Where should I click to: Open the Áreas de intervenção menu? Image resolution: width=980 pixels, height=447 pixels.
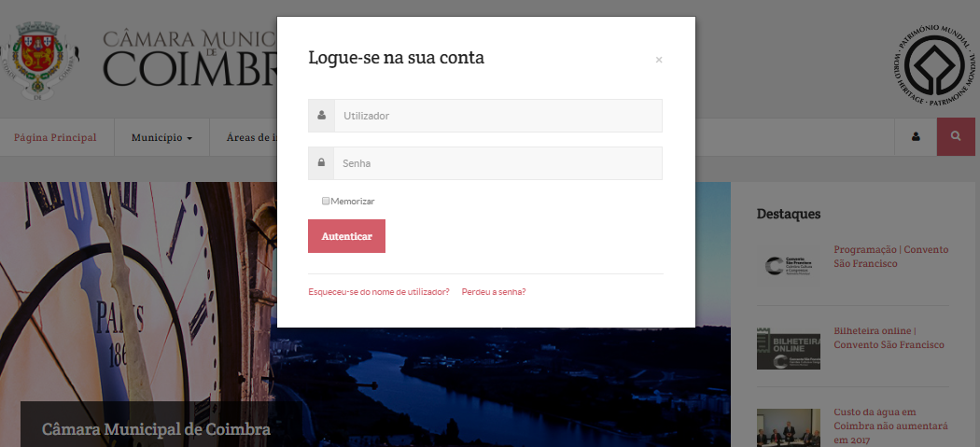tap(251, 137)
